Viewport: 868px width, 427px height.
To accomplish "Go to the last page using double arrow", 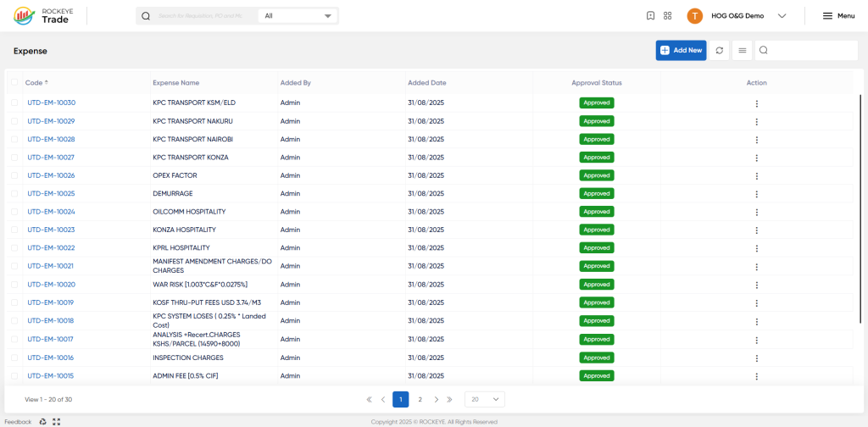I will coord(449,399).
